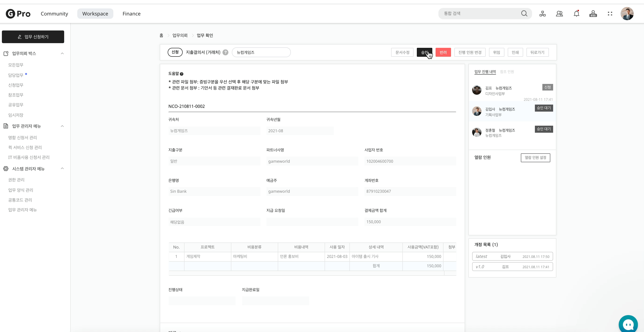Click 업무의뢰 breadcrumb link

[180, 35]
